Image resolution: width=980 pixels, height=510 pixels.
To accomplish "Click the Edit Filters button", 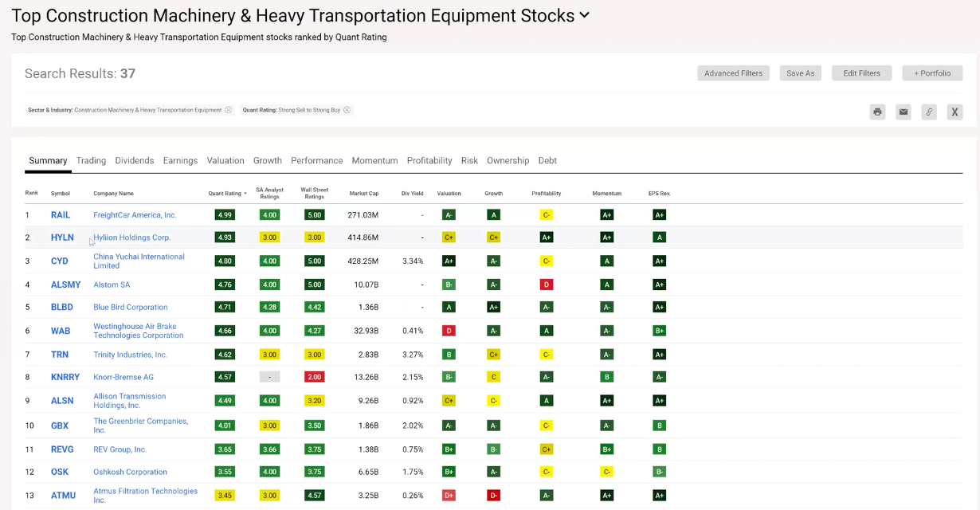I will [862, 73].
